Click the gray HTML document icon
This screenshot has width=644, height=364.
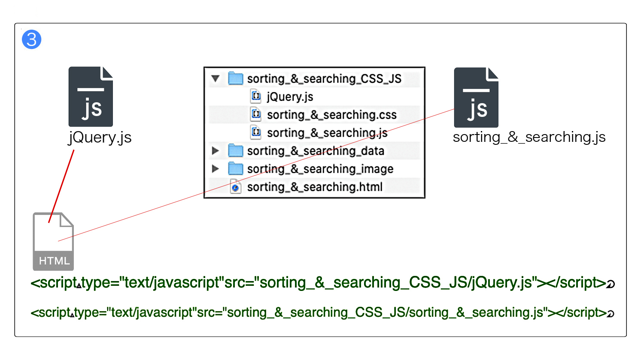[54, 242]
